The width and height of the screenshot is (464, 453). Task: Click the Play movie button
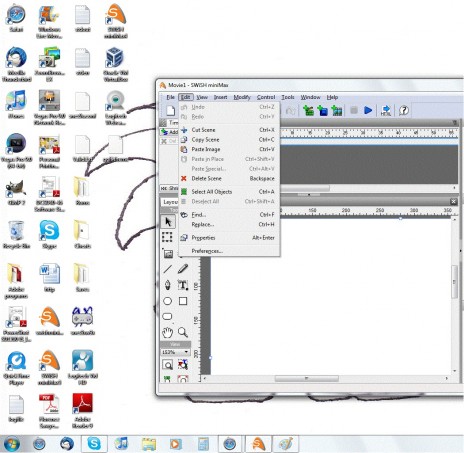coord(368,110)
